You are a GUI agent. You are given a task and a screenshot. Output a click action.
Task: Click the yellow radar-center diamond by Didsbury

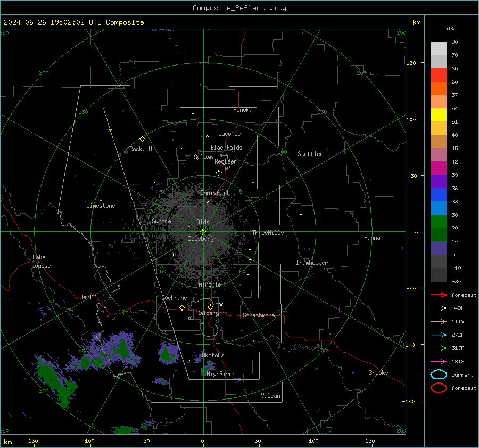(203, 232)
